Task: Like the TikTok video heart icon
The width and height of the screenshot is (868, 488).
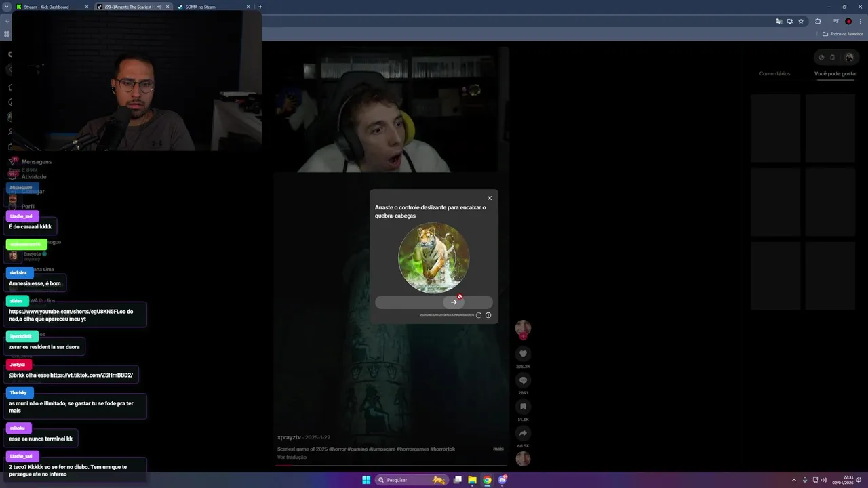Action: tap(523, 354)
